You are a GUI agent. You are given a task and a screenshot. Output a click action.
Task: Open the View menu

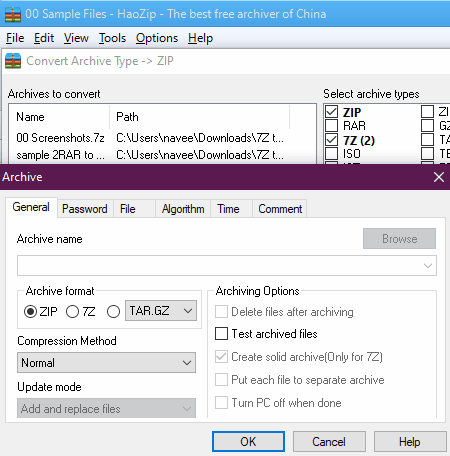(x=76, y=38)
